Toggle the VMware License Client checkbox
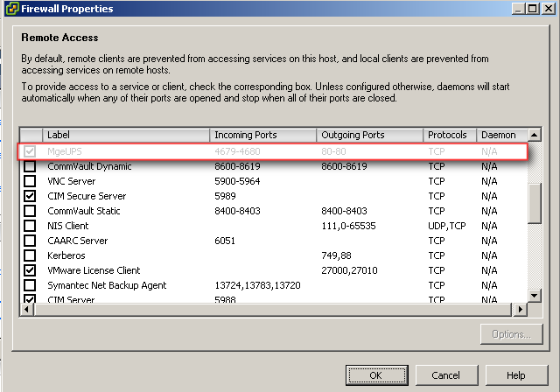 point(30,270)
